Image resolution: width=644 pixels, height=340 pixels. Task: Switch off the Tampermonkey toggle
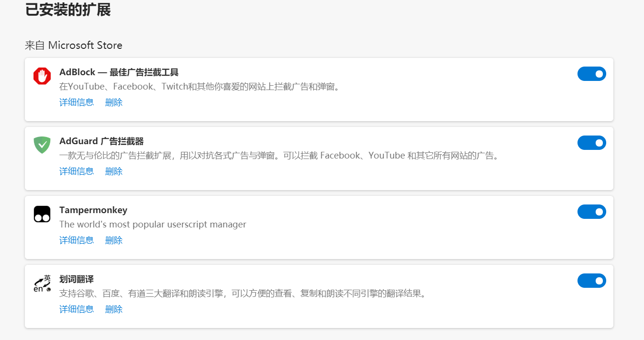click(x=592, y=212)
